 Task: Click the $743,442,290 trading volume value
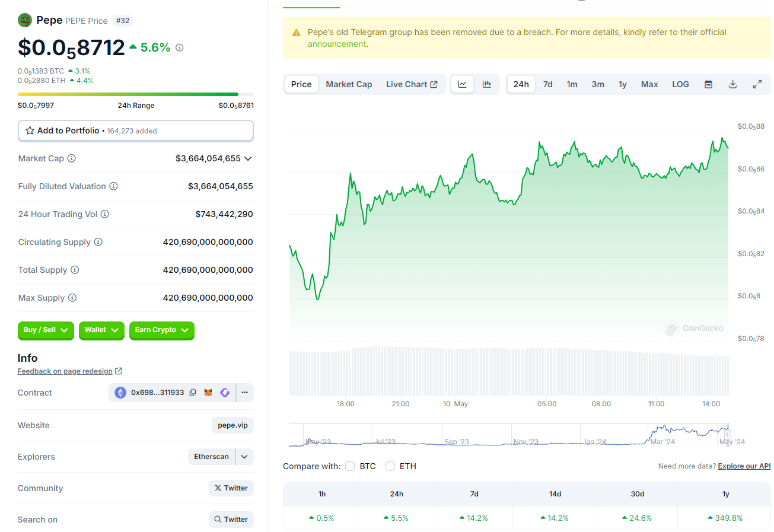(x=224, y=214)
